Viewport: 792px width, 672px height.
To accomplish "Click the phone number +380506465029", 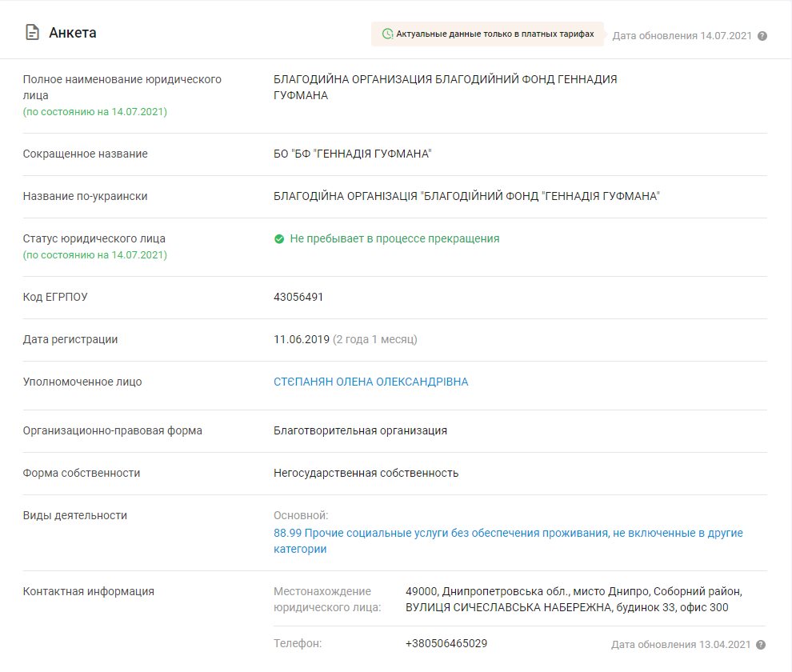I will click(x=446, y=643).
